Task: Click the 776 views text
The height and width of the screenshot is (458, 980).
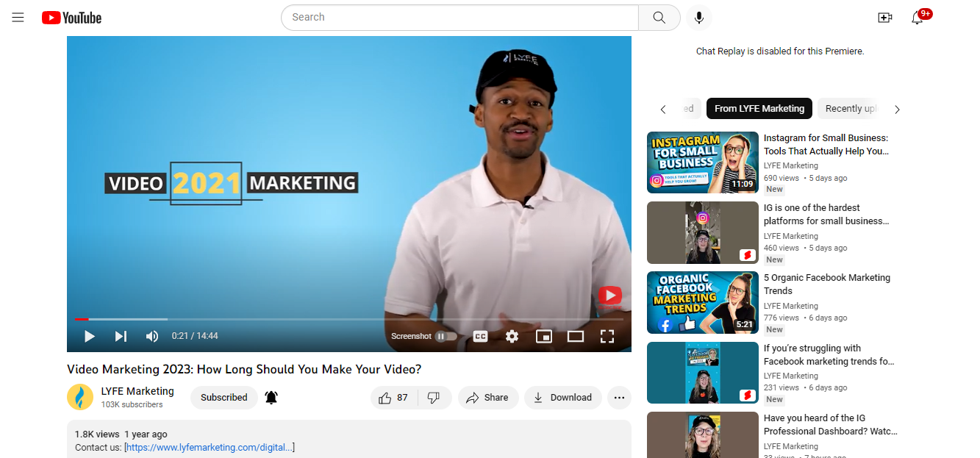Action: 782,318
